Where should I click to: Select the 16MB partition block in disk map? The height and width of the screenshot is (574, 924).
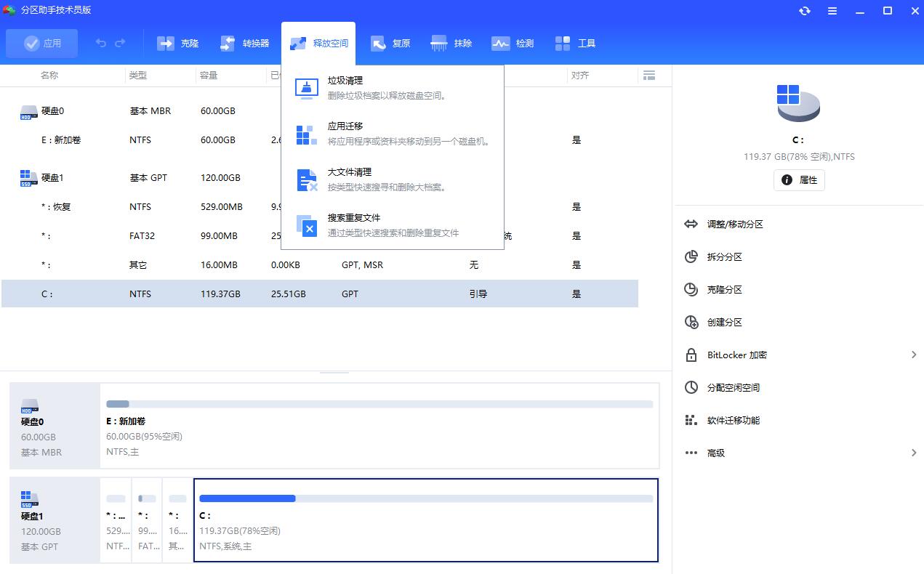point(177,520)
